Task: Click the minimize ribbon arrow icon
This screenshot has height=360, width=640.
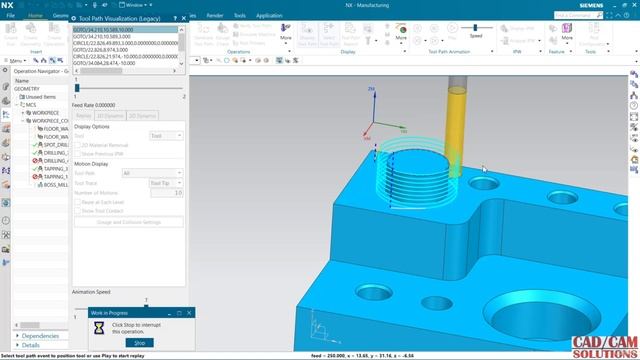Action: pyautogui.click(x=618, y=16)
